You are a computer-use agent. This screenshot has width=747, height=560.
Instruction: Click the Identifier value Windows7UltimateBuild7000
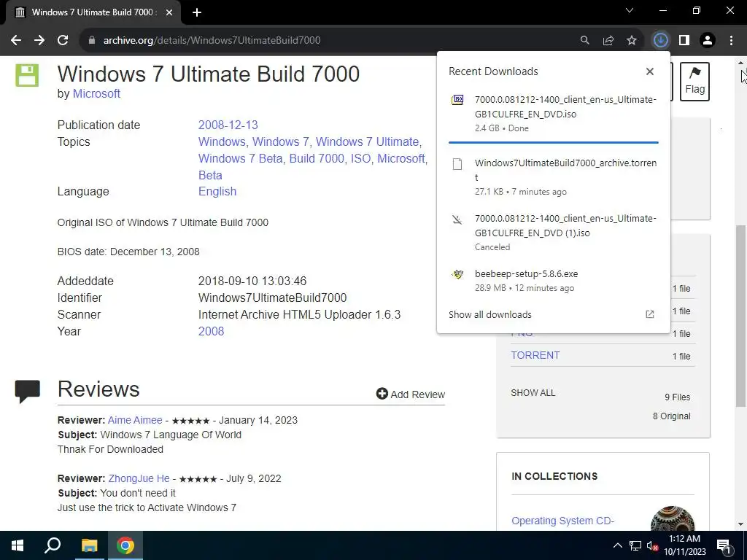coord(273,298)
